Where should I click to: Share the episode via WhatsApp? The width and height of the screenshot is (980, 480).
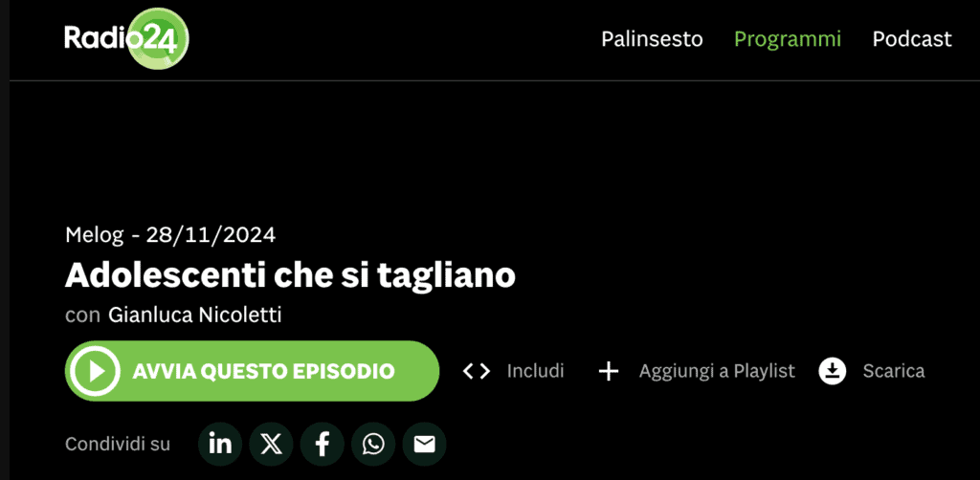click(373, 445)
